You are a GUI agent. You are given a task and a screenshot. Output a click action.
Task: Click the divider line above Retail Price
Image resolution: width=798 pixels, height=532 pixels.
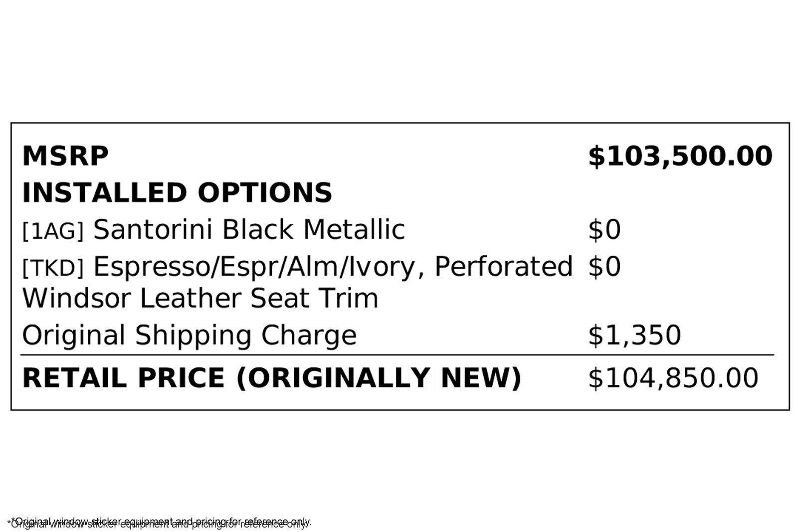(x=397, y=355)
